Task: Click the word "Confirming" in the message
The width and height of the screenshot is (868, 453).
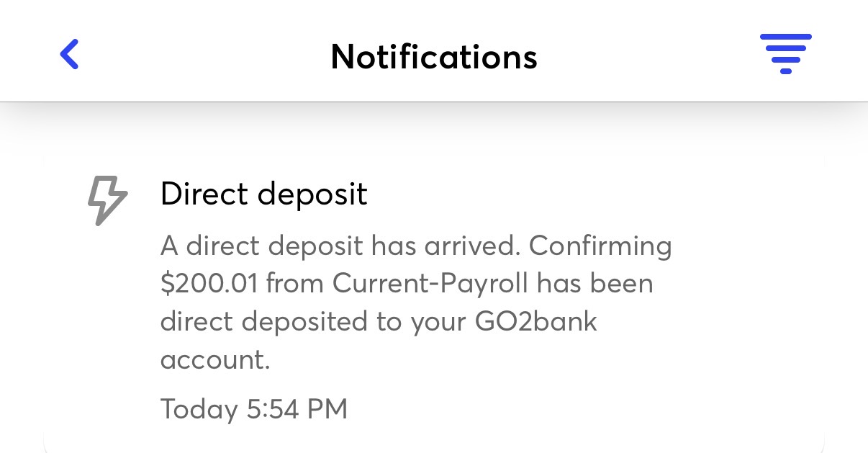Action: click(x=600, y=247)
